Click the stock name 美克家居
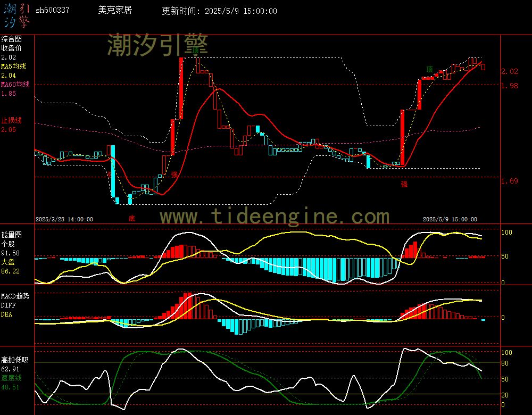 [115, 10]
